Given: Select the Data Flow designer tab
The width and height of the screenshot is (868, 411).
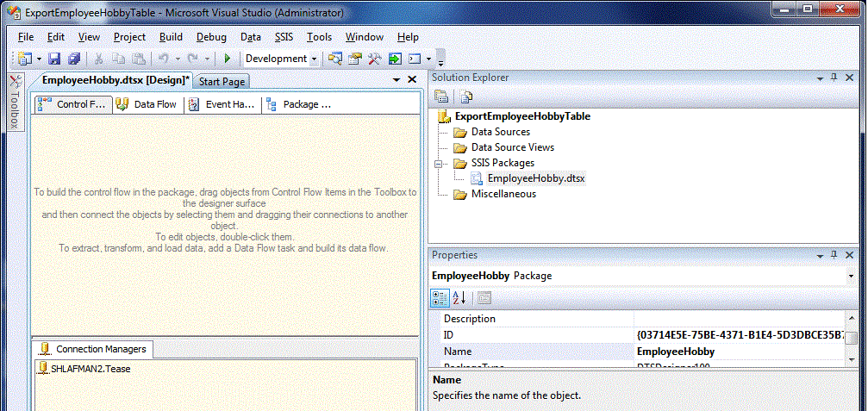Looking at the screenshot, I should tap(148, 104).
